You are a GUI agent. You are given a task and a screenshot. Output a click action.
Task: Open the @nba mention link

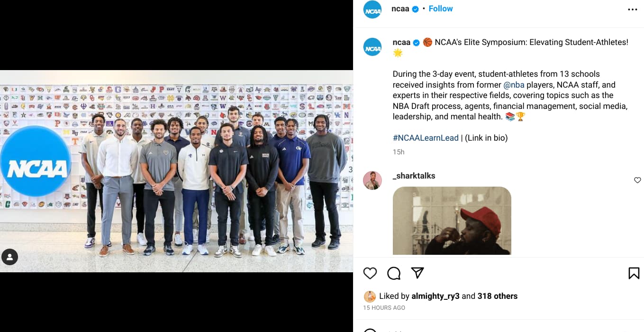click(514, 85)
